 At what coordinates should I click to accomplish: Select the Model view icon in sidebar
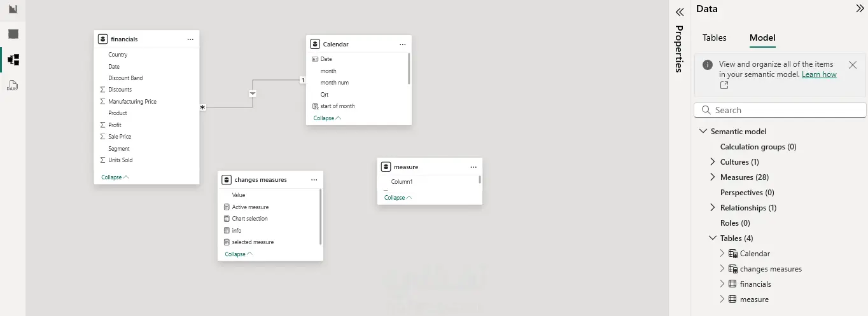point(13,60)
